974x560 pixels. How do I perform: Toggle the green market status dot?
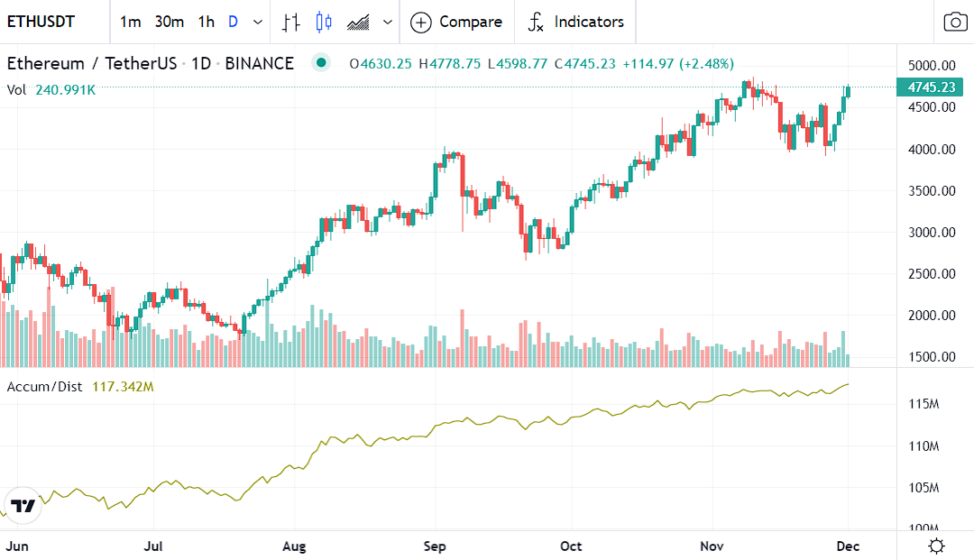[x=320, y=63]
